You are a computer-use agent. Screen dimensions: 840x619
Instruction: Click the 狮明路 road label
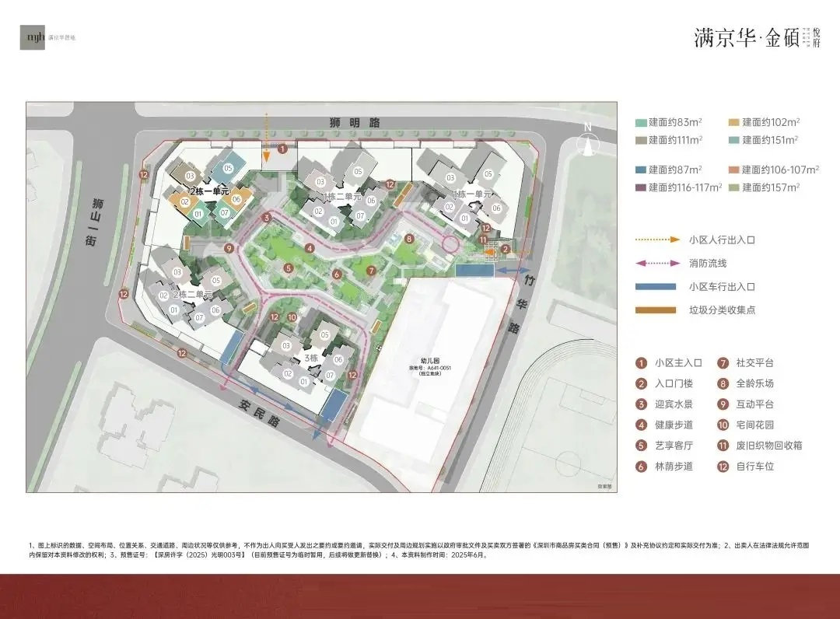click(x=355, y=123)
